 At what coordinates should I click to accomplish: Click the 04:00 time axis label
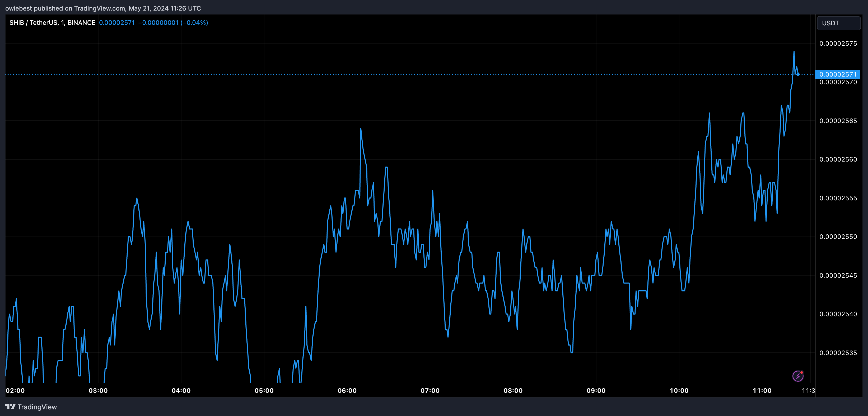(x=181, y=390)
